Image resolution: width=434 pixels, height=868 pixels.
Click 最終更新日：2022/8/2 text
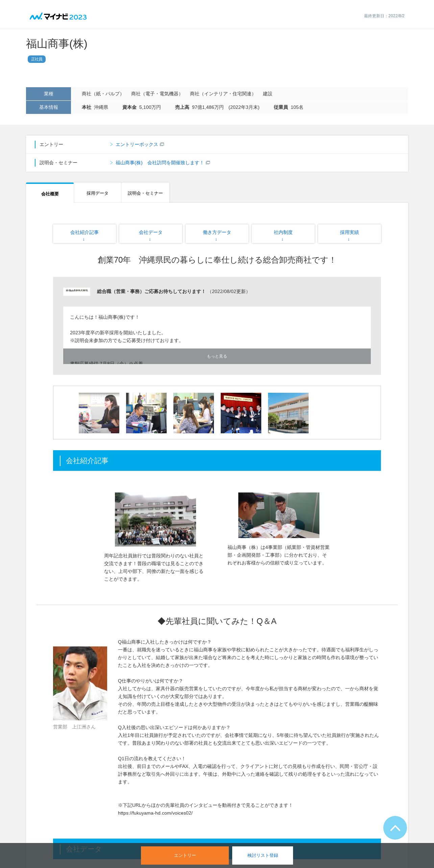(384, 16)
